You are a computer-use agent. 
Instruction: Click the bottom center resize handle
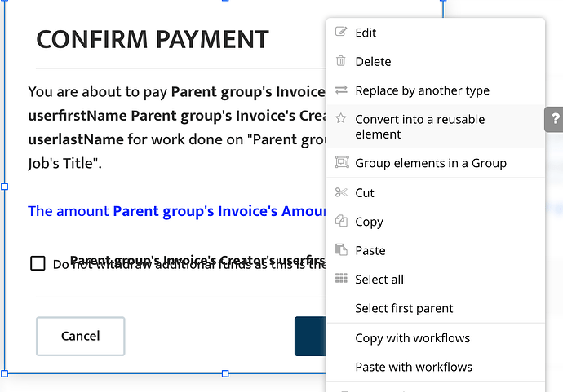point(225,374)
